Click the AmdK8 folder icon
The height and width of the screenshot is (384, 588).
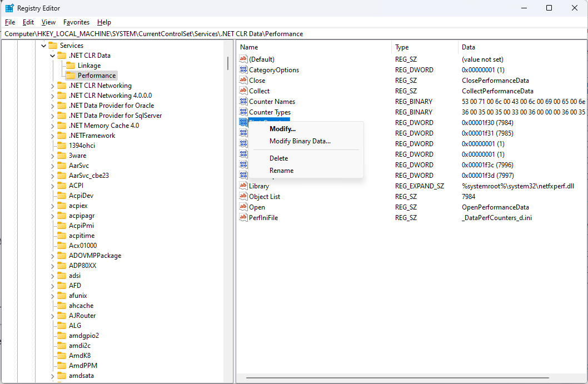[62, 356]
